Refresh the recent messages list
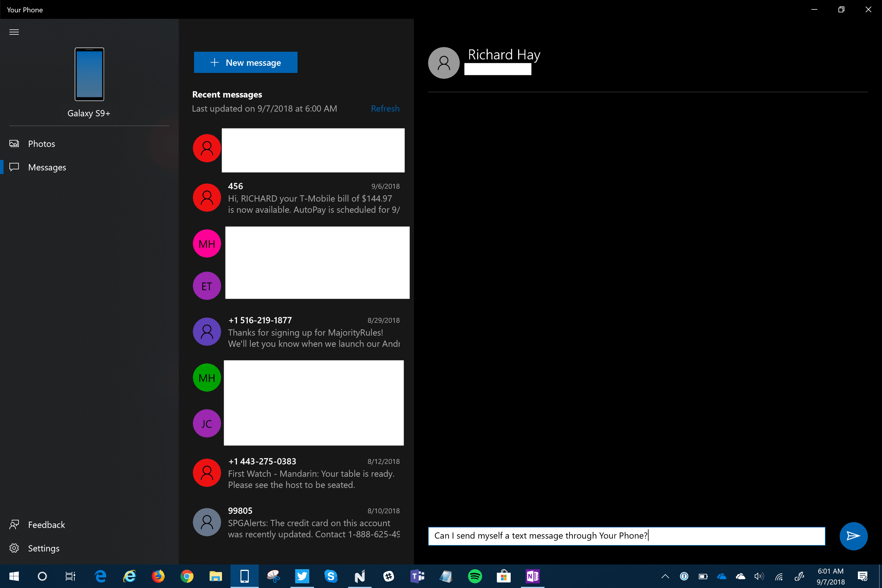882x588 pixels. [385, 108]
